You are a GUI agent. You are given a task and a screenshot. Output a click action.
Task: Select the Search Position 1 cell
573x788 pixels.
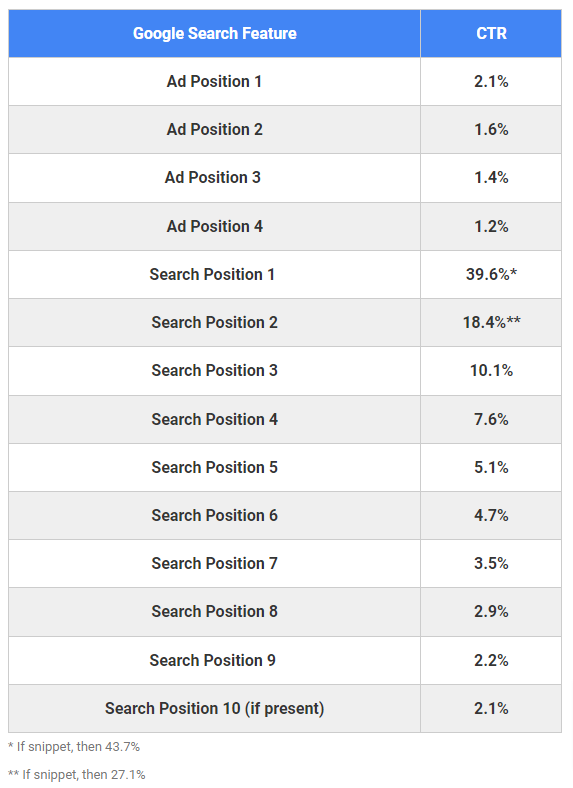point(212,274)
